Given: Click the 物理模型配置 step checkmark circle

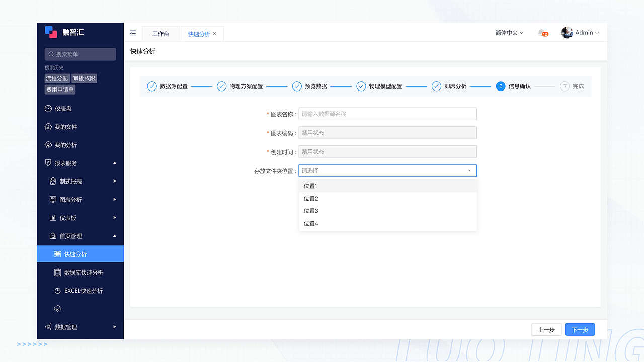Looking at the screenshot, I should (361, 86).
